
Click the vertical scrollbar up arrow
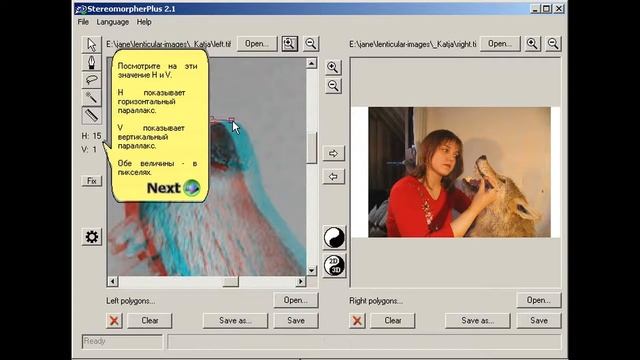pos(311,63)
